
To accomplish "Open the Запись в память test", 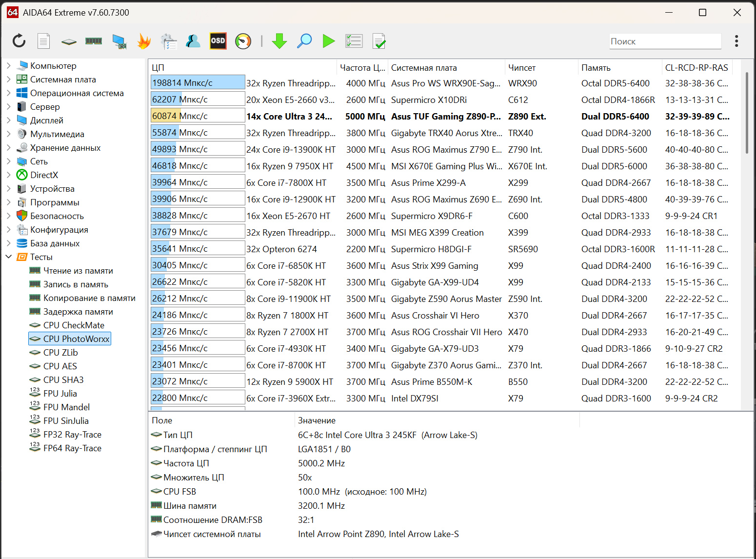I will tap(76, 284).
